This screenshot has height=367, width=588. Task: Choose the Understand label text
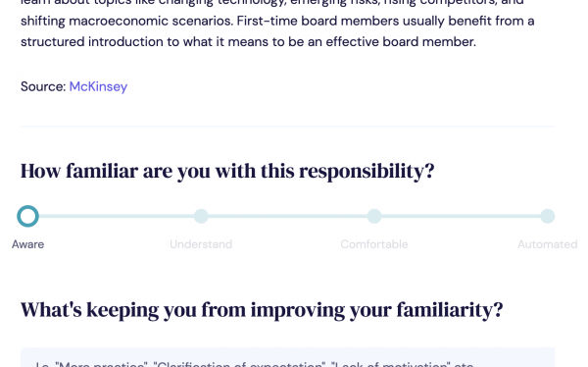(x=201, y=244)
